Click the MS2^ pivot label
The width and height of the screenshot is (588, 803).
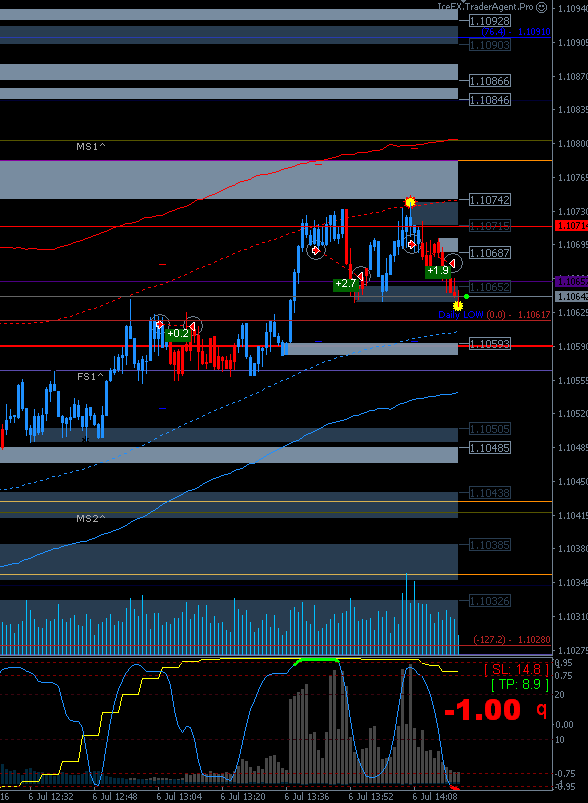pos(91,518)
